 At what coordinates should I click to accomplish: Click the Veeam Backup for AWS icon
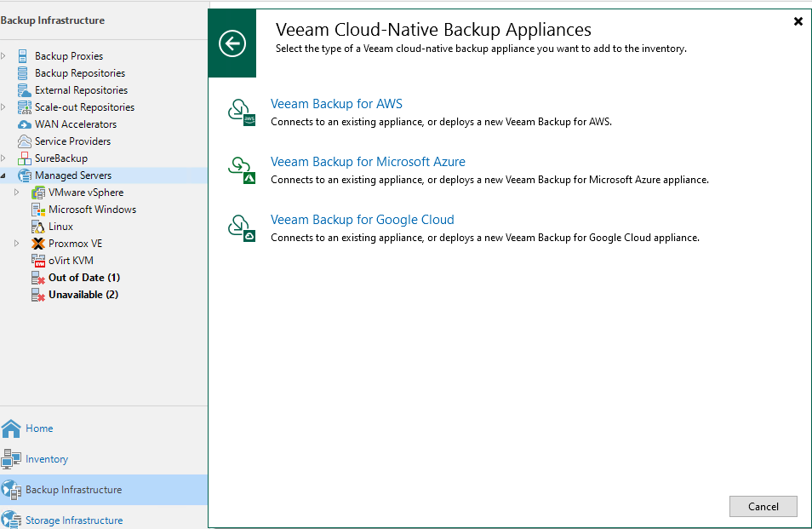tap(241, 112)
